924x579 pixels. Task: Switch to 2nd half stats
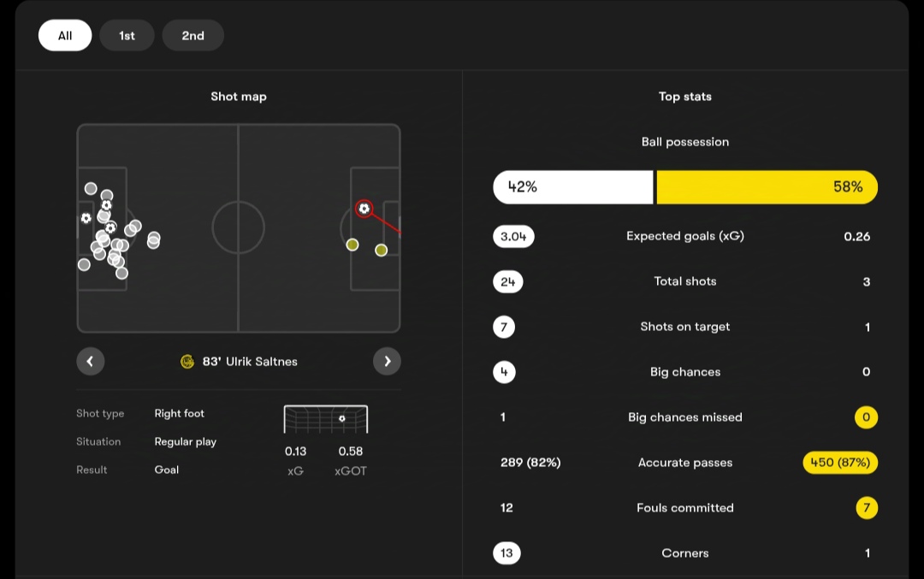point(192,35)
